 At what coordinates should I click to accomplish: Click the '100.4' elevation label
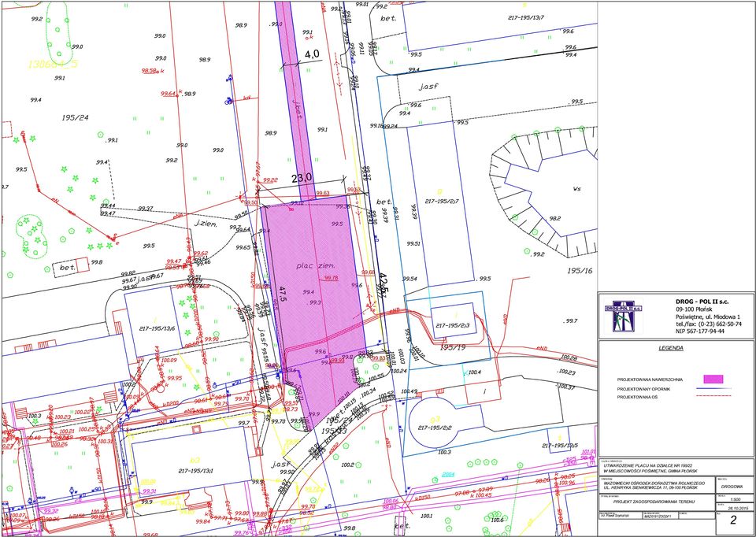point(475,372)
